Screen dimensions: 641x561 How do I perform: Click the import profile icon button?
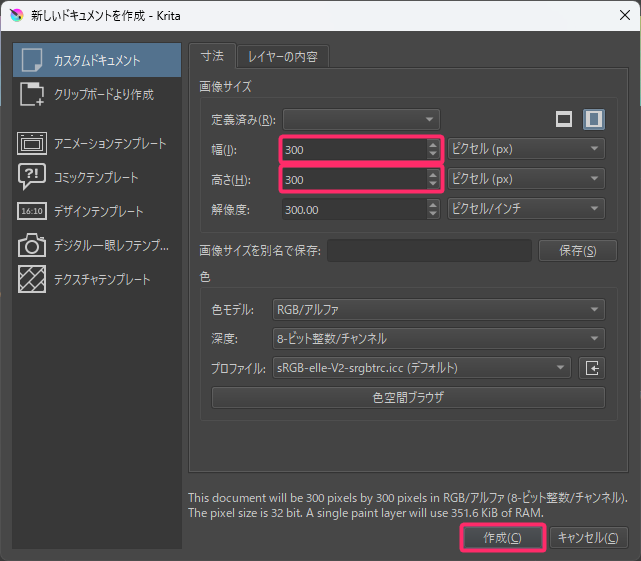coord(592,368)
